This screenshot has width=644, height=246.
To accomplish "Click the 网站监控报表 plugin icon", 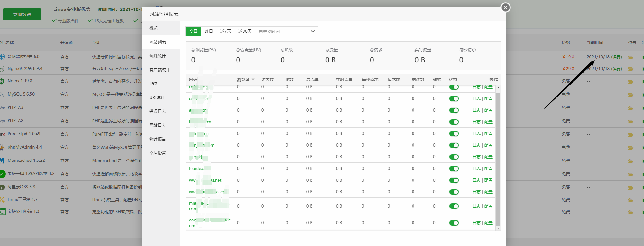I will (2, 57).
